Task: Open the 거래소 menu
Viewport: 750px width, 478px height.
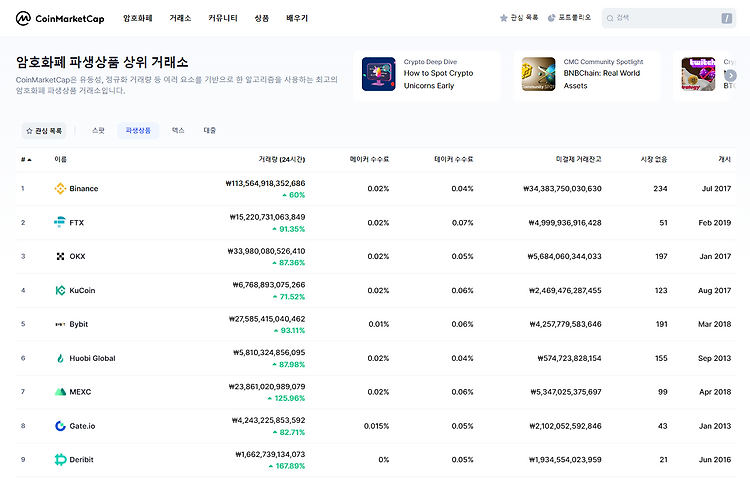Action: tap(180, 18)
